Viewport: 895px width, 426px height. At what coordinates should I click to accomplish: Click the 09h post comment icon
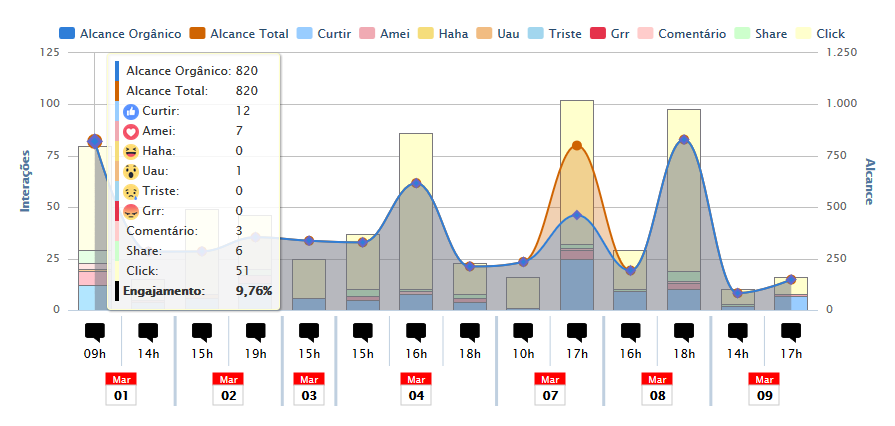pos(95,332)
